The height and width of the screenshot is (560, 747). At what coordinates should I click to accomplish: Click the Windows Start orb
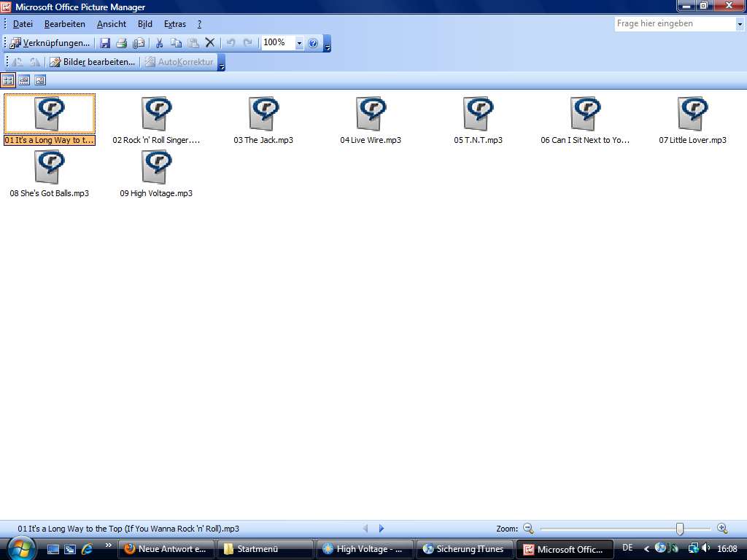coord(21,548)
